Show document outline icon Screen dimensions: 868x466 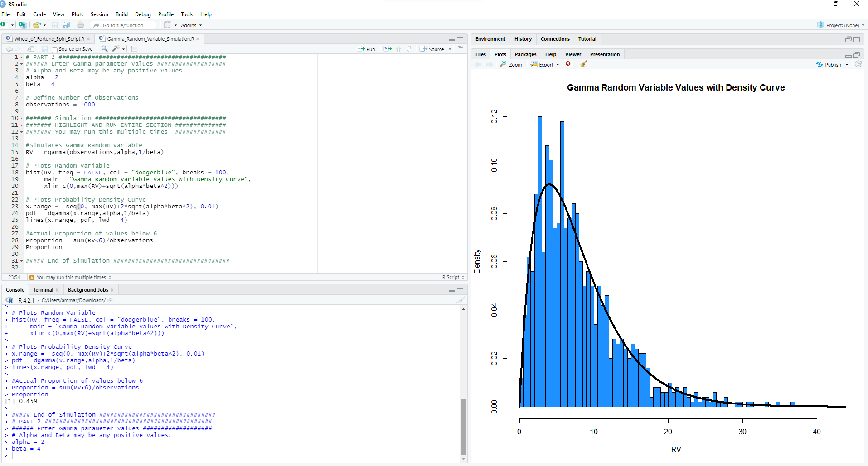tap(460, 49)
